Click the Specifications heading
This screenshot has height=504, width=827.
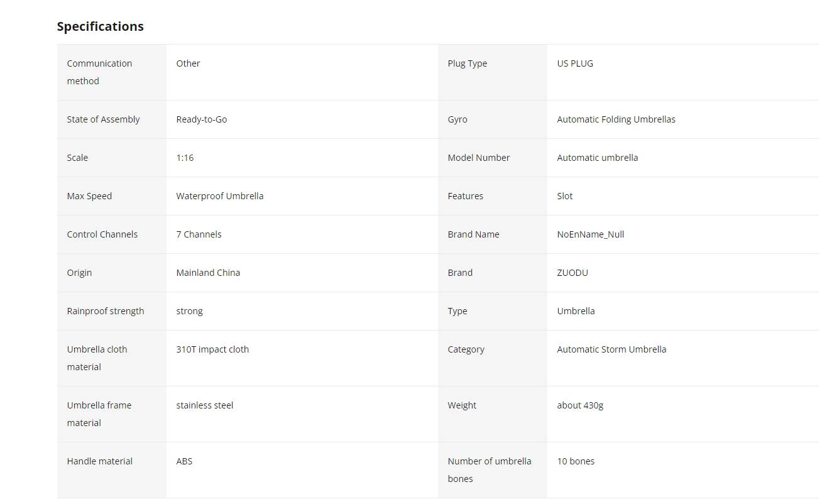(100, 26)
